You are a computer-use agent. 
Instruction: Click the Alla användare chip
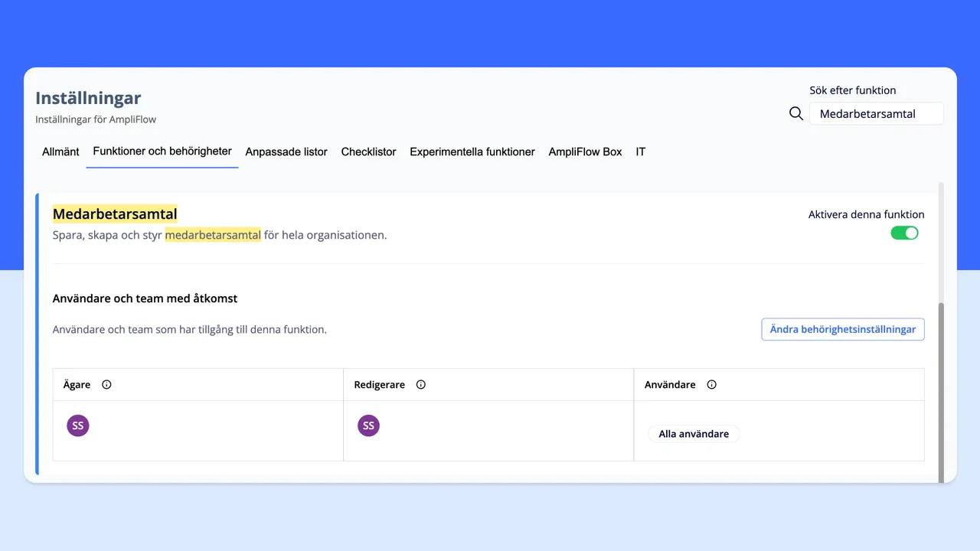(x=694, y=434)
